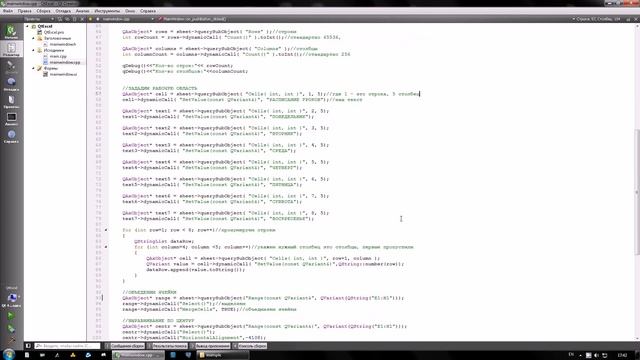Click the green Run button

(x=11, y=316)
